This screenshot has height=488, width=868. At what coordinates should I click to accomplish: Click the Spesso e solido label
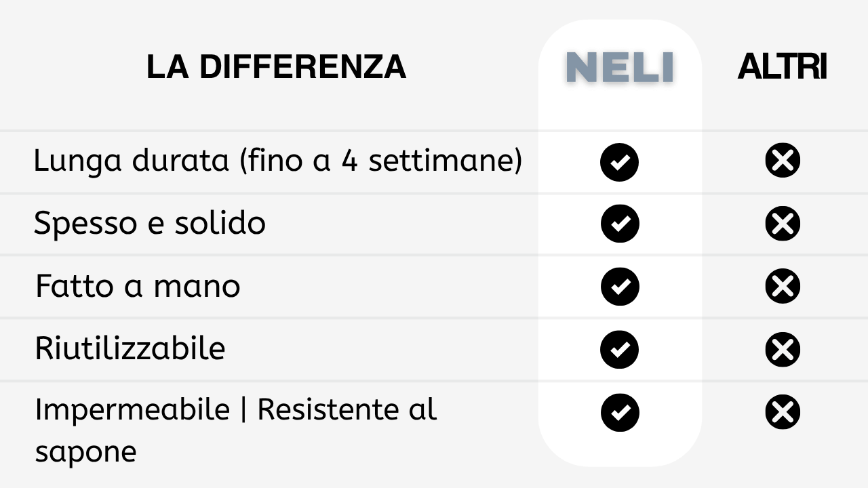(x=150, y=223)
